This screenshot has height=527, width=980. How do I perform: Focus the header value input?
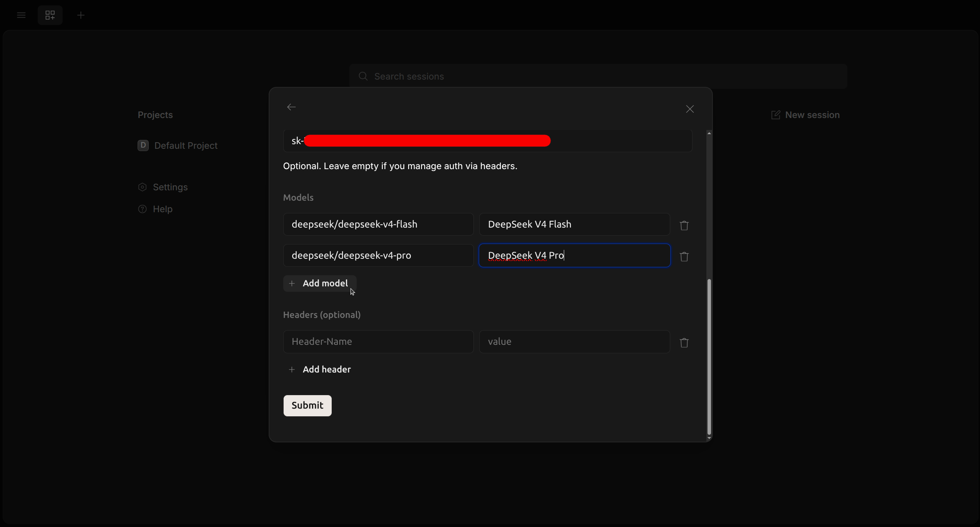pos(575,342)
